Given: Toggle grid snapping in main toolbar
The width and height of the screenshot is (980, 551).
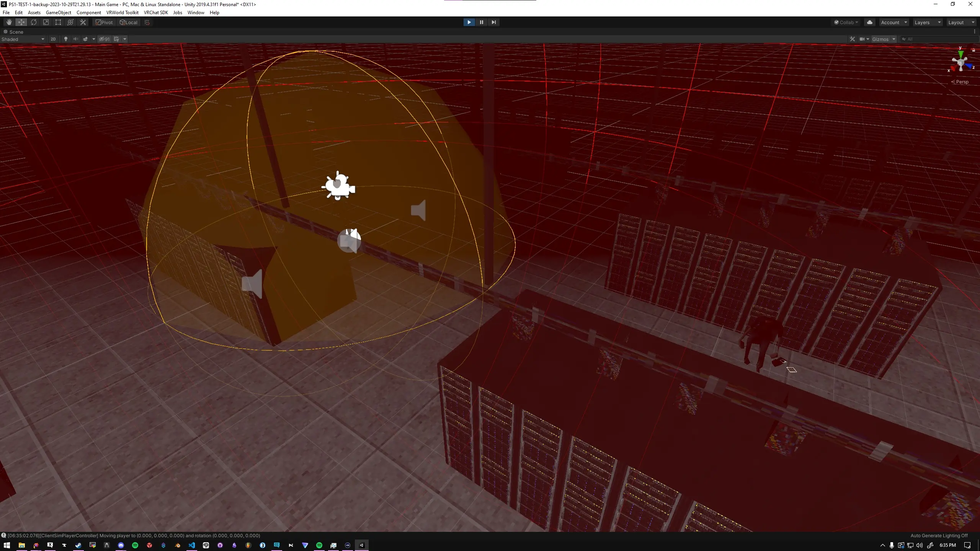Looking at the screenshot, I should point(147,22).
